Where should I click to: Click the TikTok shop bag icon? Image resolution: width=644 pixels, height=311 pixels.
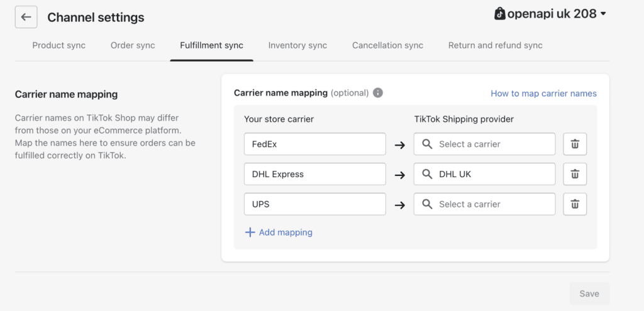(499, 14)
